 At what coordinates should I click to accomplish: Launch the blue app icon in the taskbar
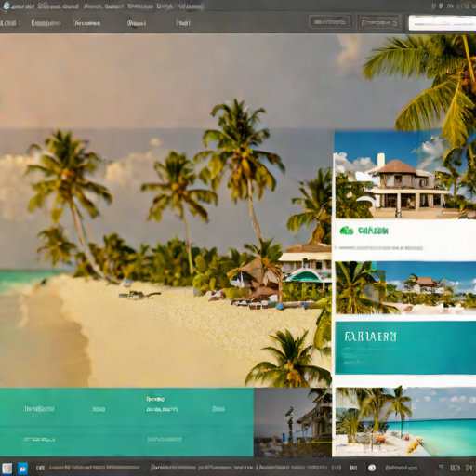pyautogui.click(x=22, y=469)
